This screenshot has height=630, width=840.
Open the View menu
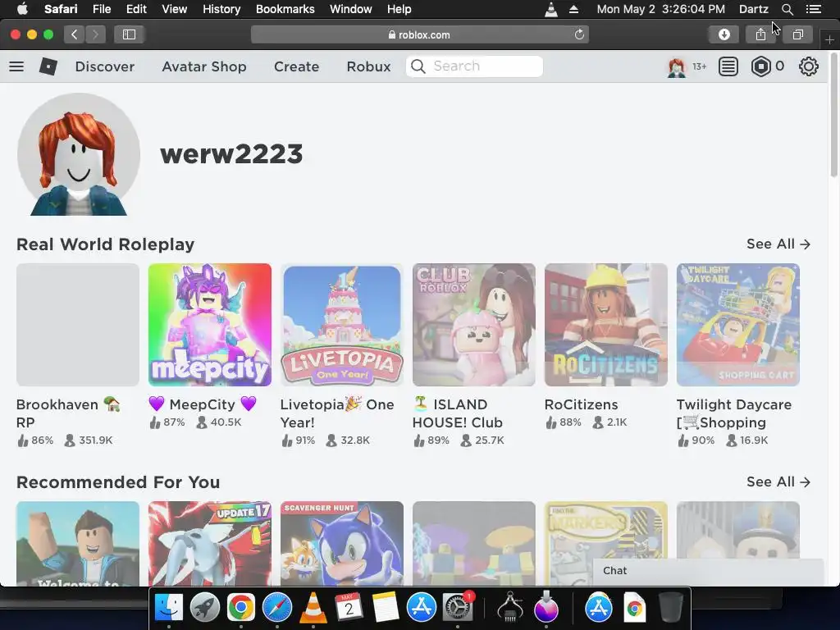174,9
